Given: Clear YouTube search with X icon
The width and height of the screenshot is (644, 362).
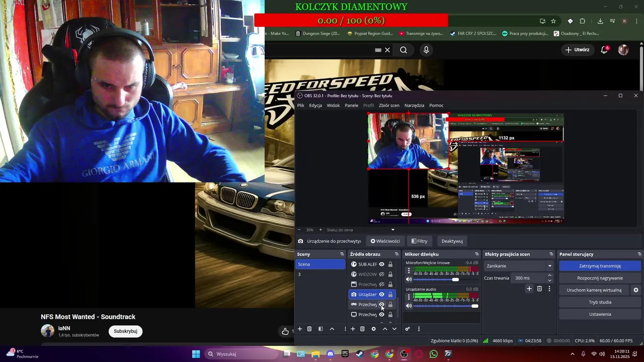Looking at the screenshot, I should pyautogui.click(x=387, y=50).
